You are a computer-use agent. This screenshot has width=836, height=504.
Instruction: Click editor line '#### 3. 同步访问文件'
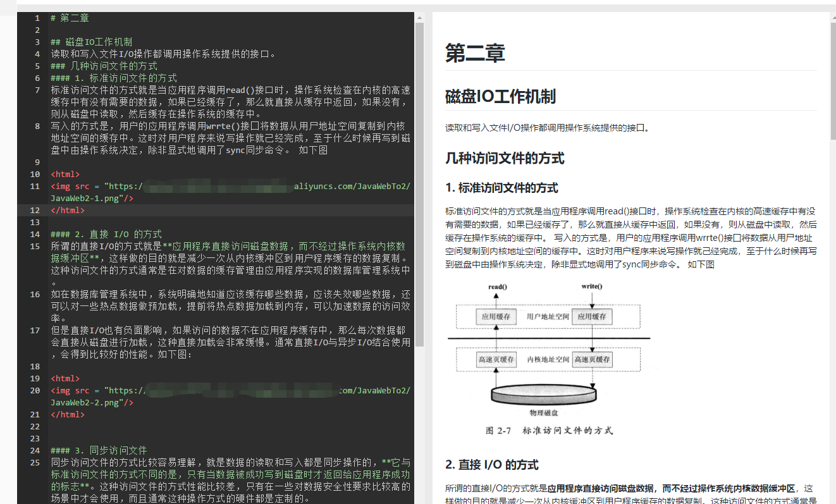99,450
